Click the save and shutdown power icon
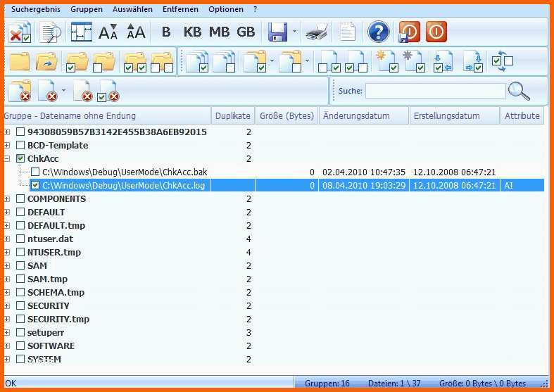Screen dimensions: 554x392 (409, 32)
